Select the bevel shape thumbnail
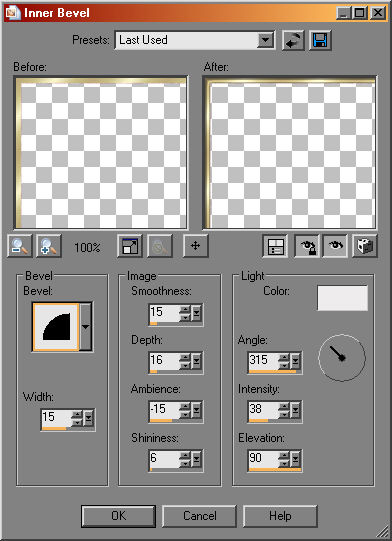Image resolution: width=392 pixels, height=541 pixels. (56, 327)
